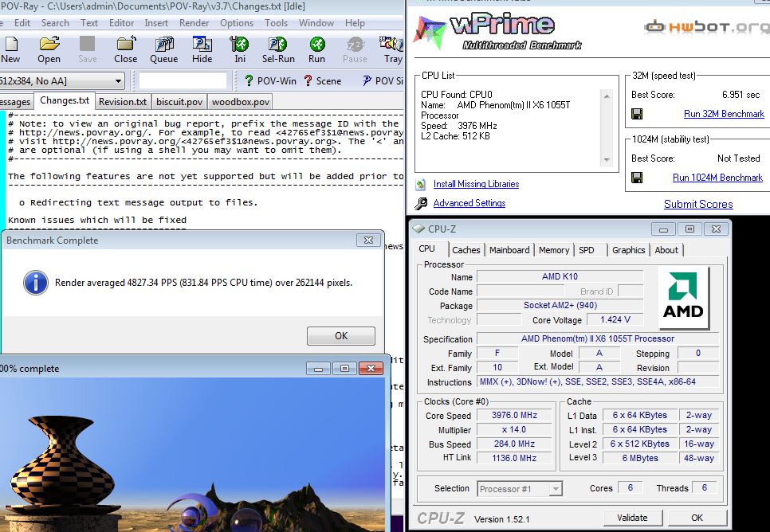Open the Editor menu
This screenshot has height=532, width=770.
[121, 23]
